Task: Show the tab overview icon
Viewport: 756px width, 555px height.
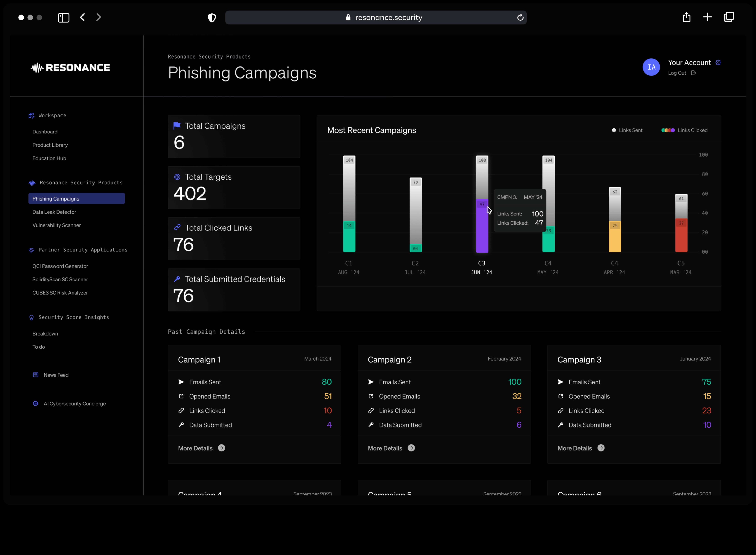Action: [x=729, y=17]
